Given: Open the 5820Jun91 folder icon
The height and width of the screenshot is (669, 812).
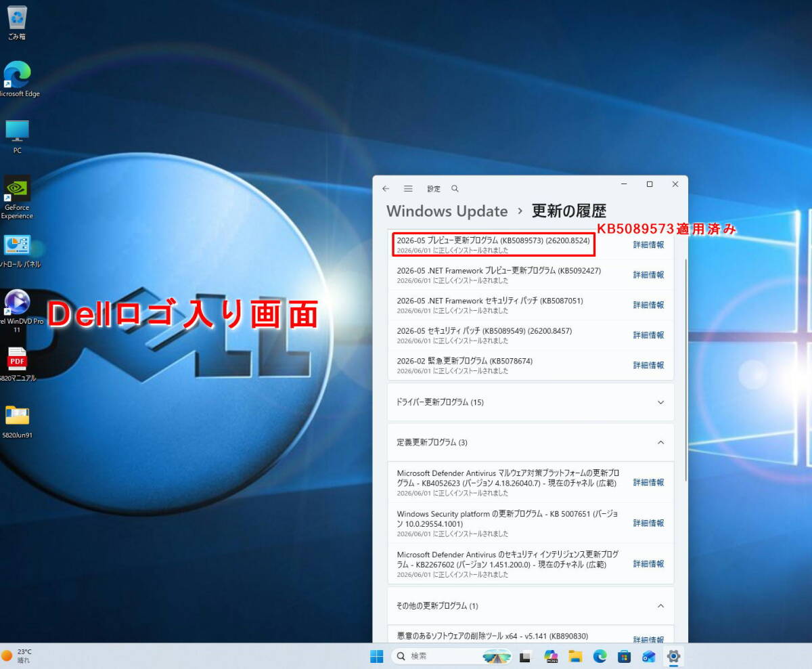Looking at the screenshot, I should [17, 422].
